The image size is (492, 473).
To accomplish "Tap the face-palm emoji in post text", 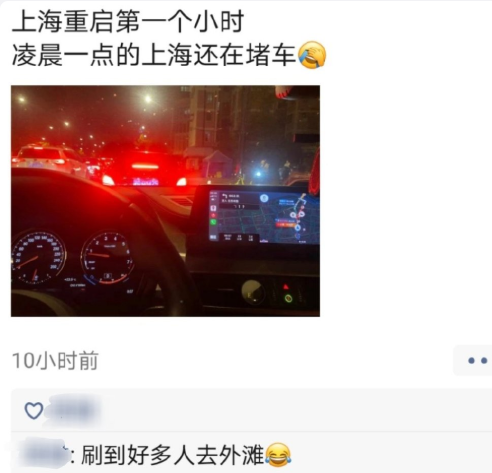I will 312,55.
